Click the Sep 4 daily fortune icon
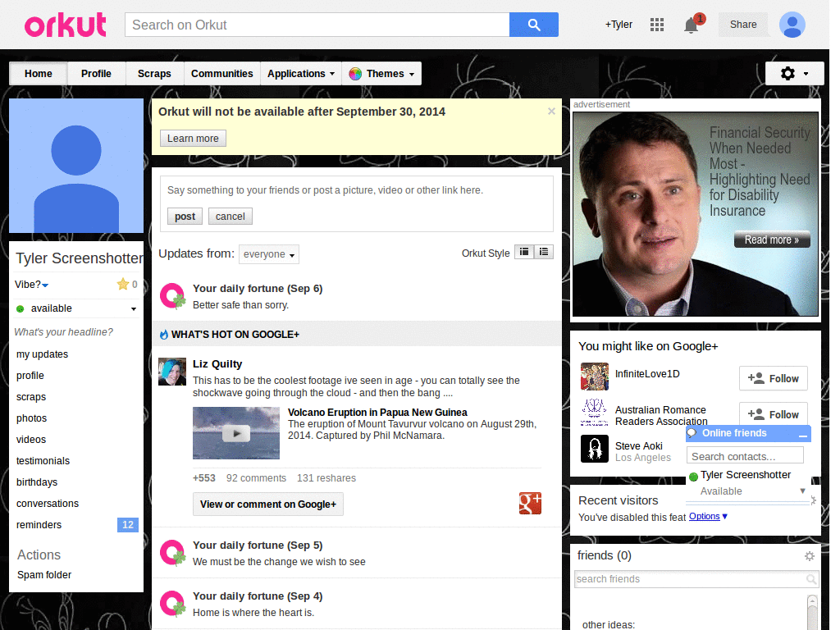 (x=172, y=603)
